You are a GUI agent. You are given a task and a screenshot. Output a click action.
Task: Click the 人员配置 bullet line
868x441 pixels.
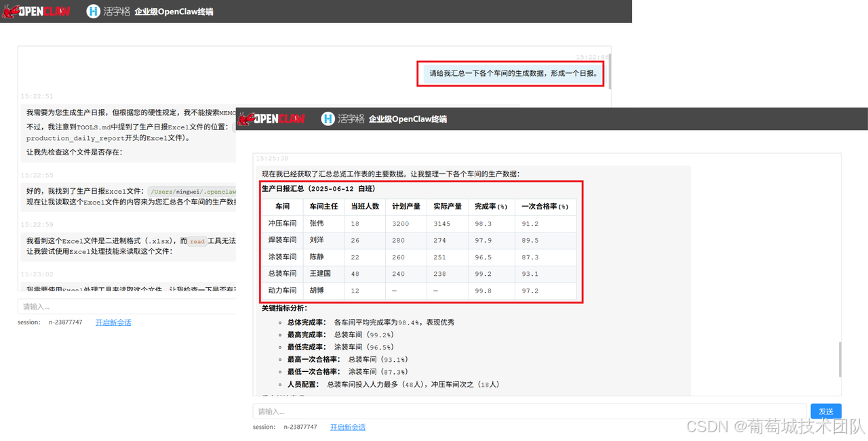tap(393, 384)
